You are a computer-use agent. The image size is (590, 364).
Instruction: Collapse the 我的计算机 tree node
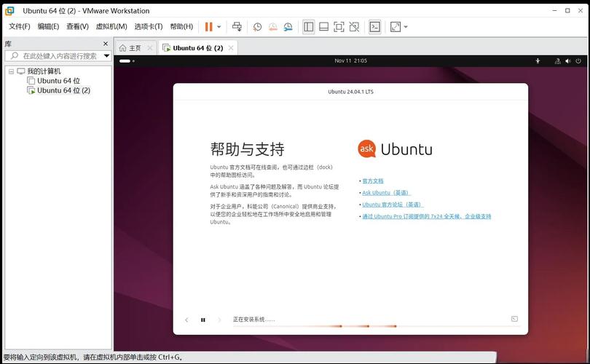(11, 71)
